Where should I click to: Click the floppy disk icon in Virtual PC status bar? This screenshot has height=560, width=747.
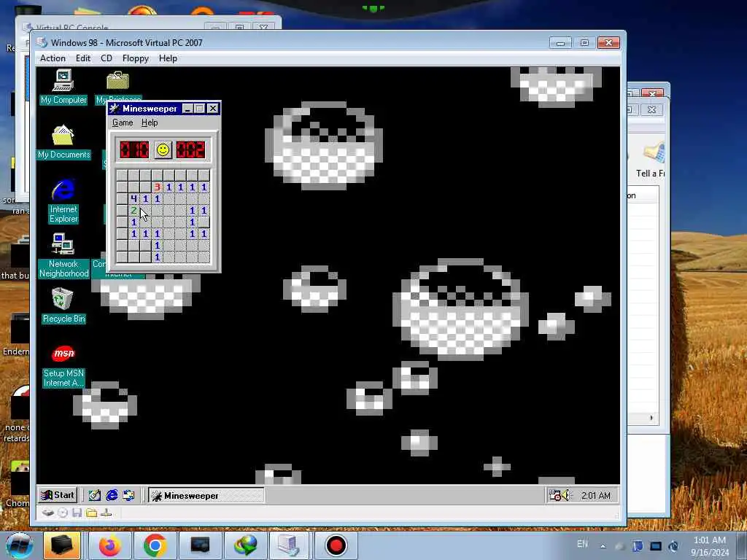[77, 513]
